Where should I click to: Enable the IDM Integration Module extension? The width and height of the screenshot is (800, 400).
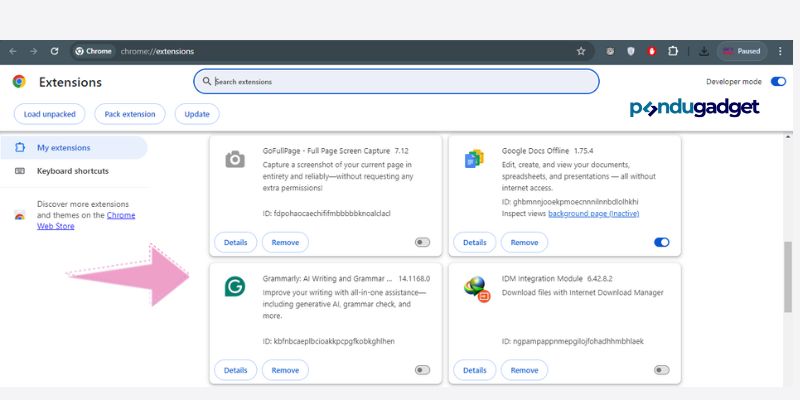tap(662, 370)
